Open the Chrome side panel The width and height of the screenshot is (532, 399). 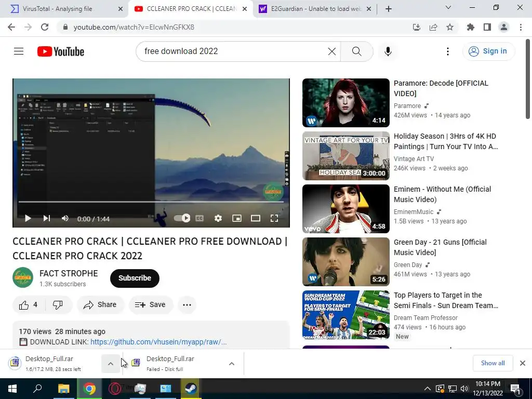click(487, 27)
